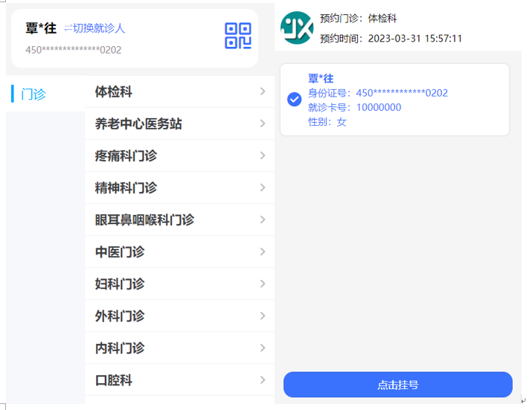Toggle the patient card selected checkmark
This screenshot has height=410, width=532.
pyautogui.click(x=294, y=100)
